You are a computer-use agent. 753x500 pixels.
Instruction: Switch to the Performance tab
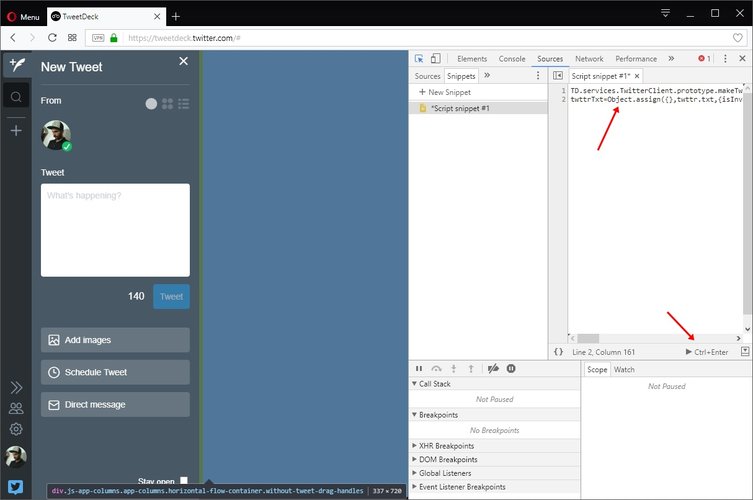(x=636, y=59)
